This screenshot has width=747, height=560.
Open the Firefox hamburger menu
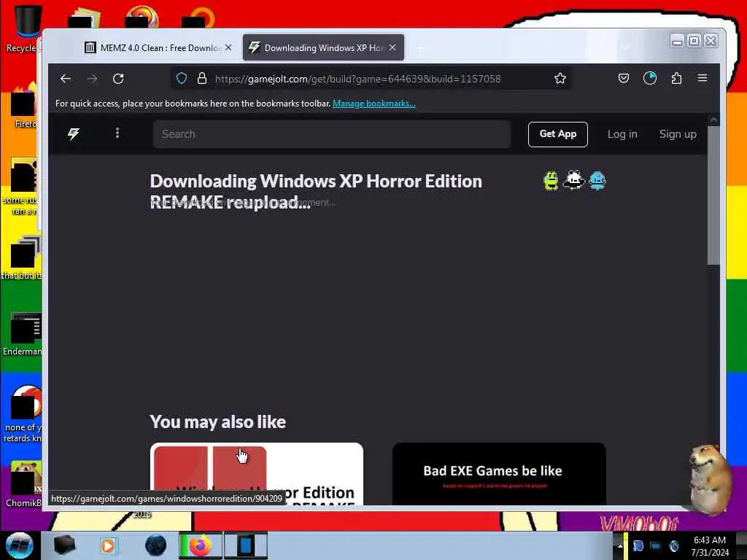pyautogui.click(x=703, y=78)
